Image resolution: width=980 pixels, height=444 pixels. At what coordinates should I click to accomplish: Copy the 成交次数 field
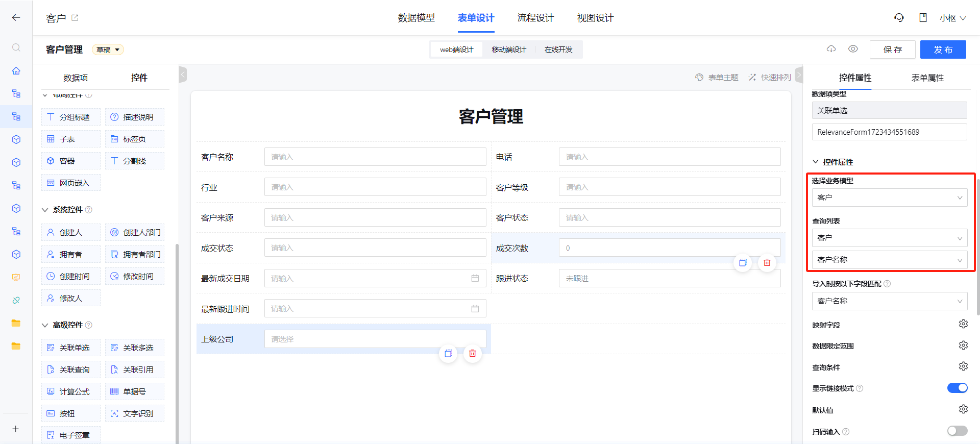pyautogui.click(x=743, y=262)
